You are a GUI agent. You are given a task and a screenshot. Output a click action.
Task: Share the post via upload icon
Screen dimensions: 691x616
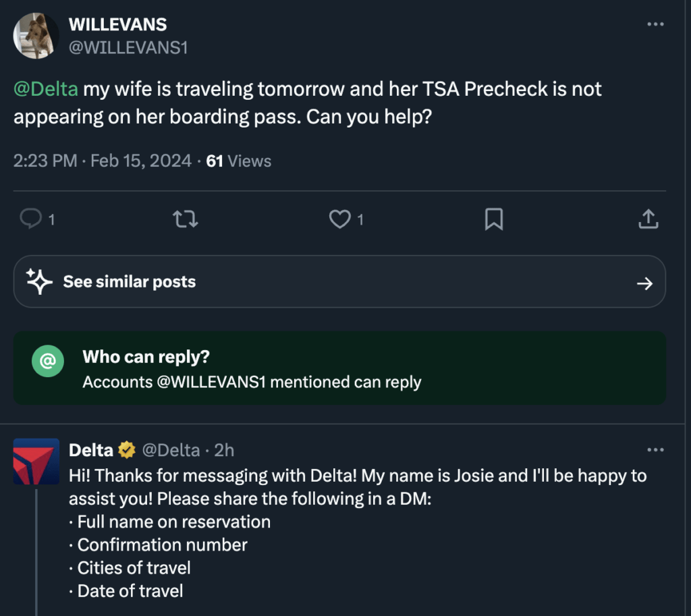[648, 219]
